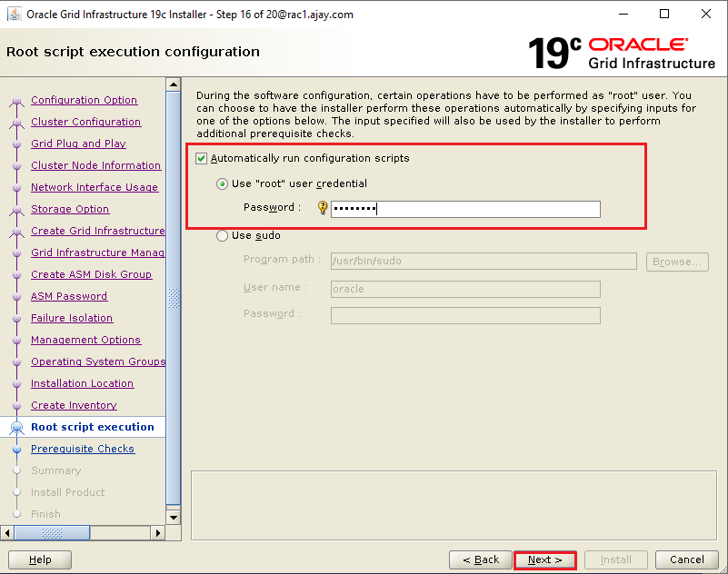Click the step list scroll up arrow
Viewport: 728px width, 574px height.
(x=174, y=84)
